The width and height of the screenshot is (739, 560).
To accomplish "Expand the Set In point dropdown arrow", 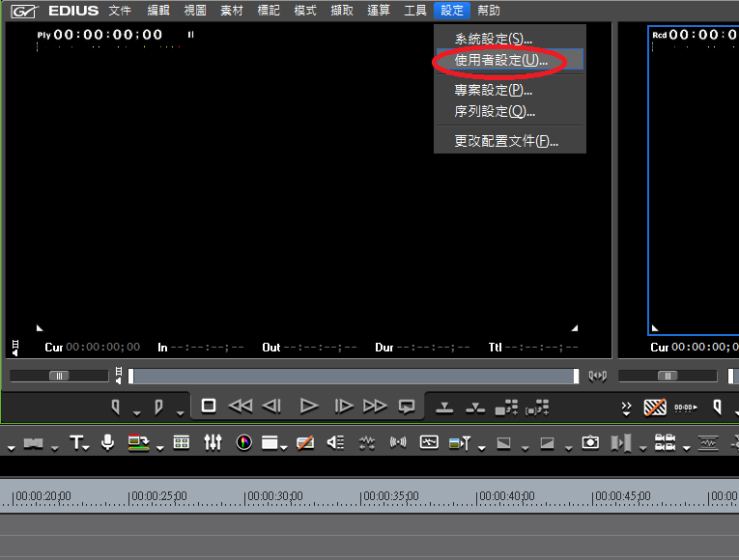I will pyautogui.click(x=135, y=410).
